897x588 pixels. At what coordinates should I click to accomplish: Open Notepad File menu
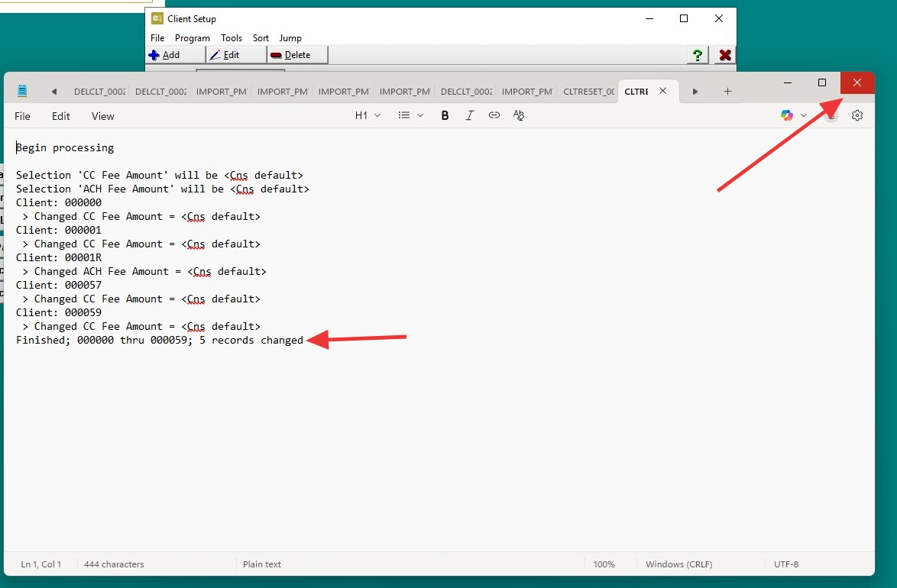(22, 116)
